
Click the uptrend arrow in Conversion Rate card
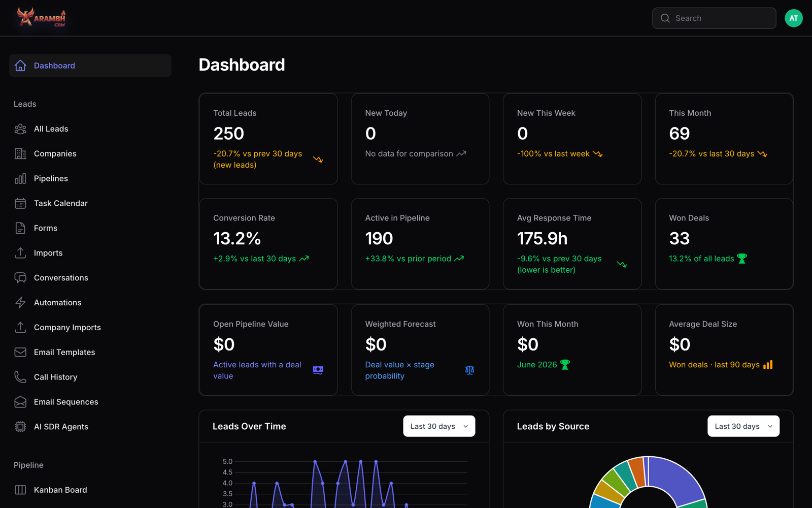click(x=304, y=259)
